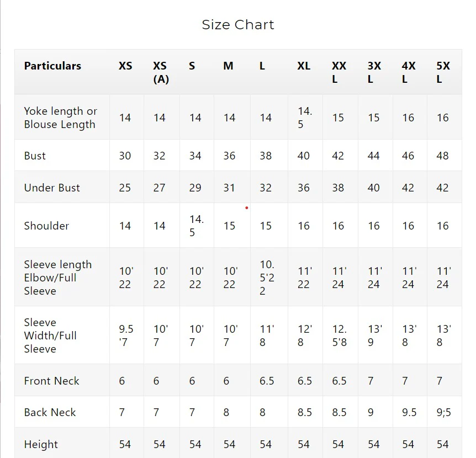The height and width of the screenshot is (458, 476).
Task: Click the 5XL column header
Action: pos(443,72)
